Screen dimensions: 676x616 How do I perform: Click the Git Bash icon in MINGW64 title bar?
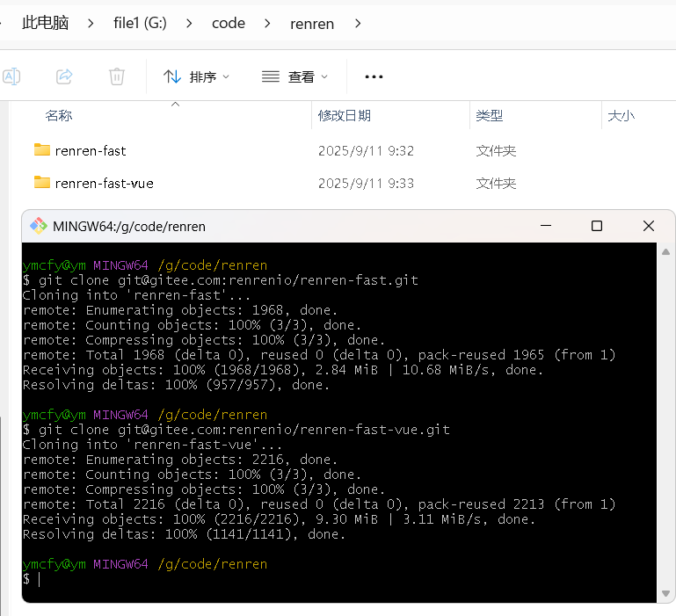(39, 226)
